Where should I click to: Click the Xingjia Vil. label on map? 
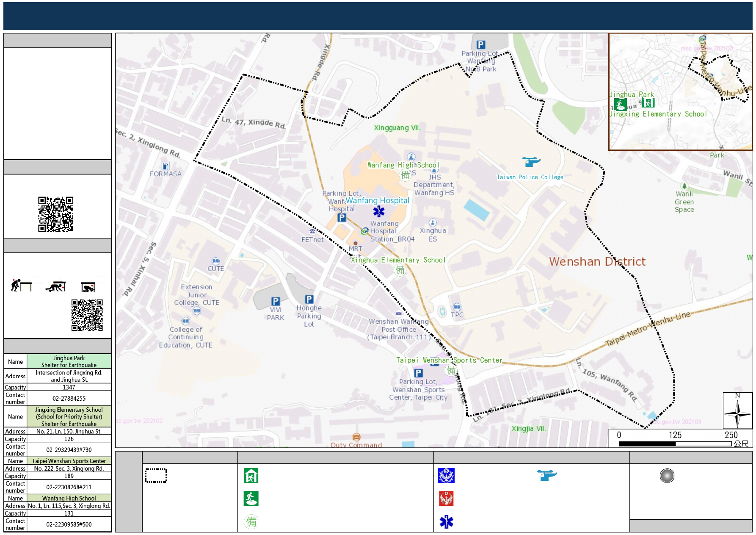coord(529,428)
